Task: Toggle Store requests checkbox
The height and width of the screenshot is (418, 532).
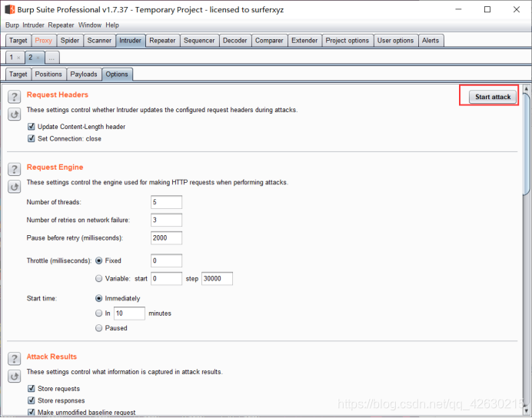Action: 32,388
